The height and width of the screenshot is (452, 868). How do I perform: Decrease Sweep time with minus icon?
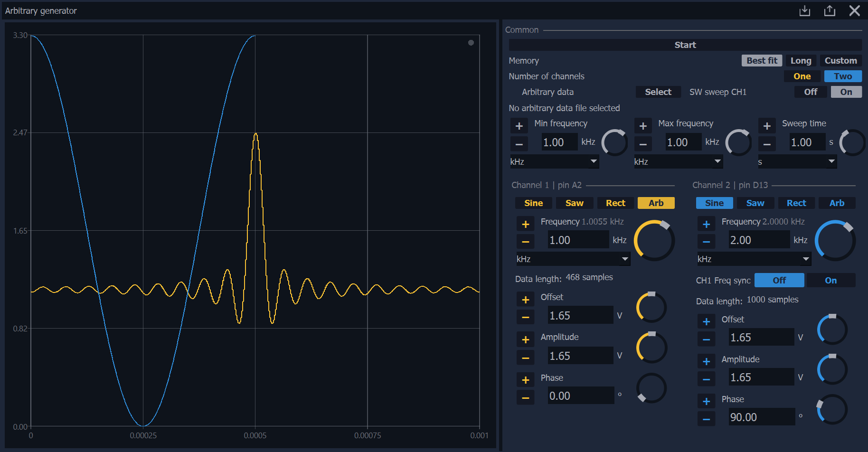[766, 144]
